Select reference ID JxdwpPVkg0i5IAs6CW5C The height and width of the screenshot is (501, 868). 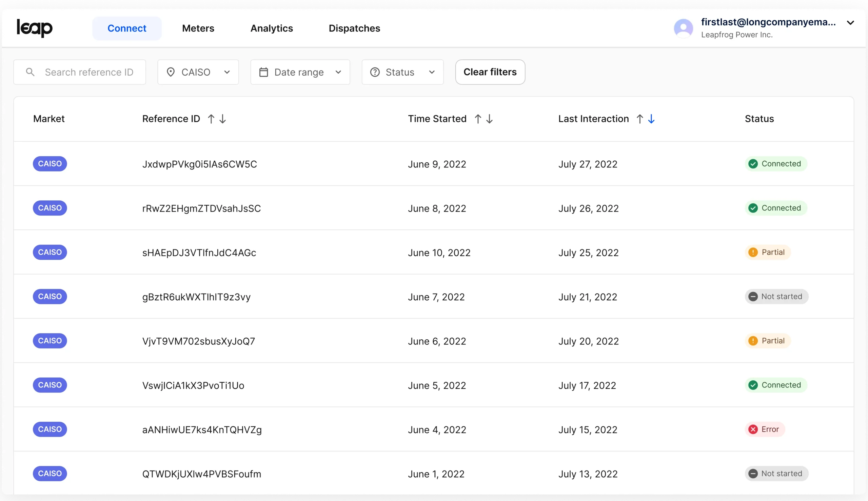pyautogui.click(x=200, y=164)
